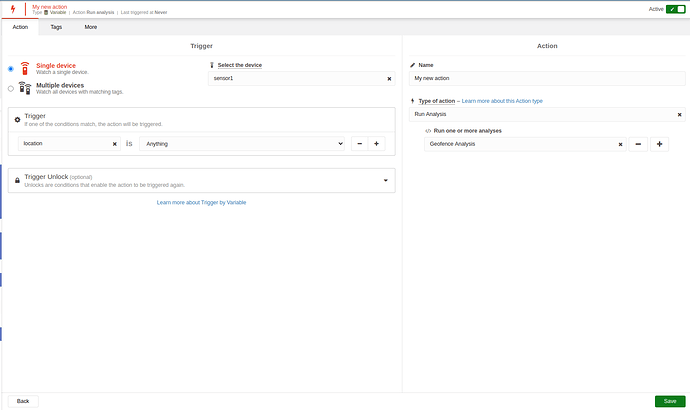The height and width of the screenshot is (410, 690).
Task: Click the location variable input
Action: coord(69,144)
